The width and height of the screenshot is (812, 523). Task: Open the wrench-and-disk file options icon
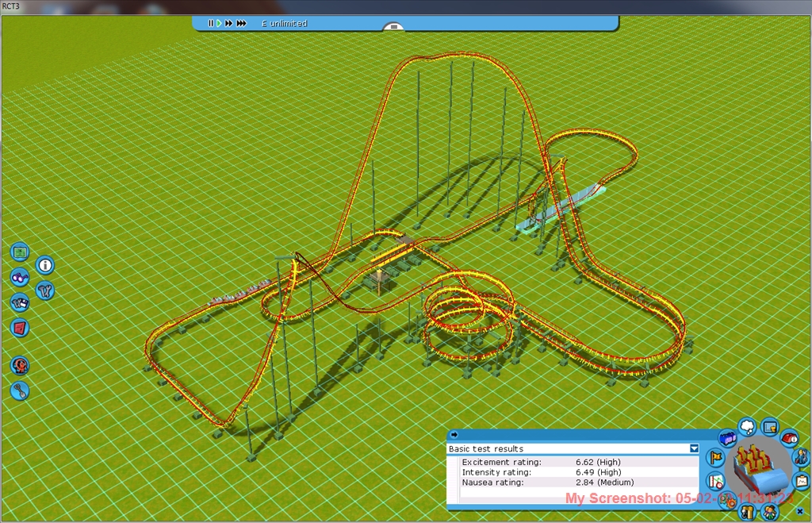20,302
